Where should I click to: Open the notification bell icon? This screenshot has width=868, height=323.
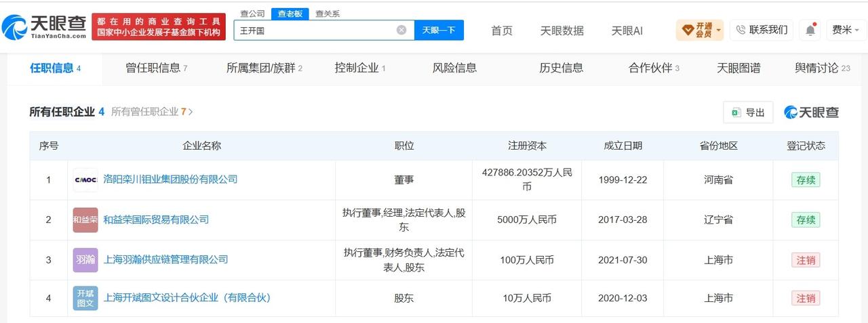pos(810,30)
